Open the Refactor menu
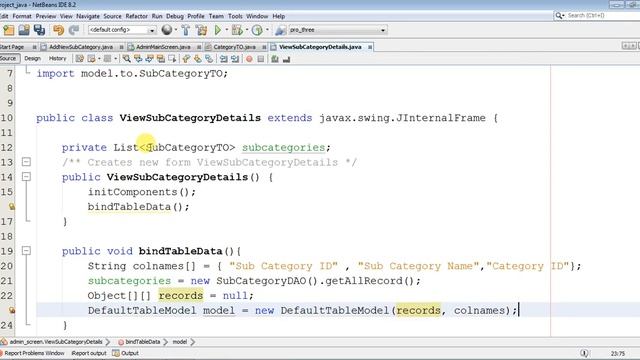 tap(136, 16)
